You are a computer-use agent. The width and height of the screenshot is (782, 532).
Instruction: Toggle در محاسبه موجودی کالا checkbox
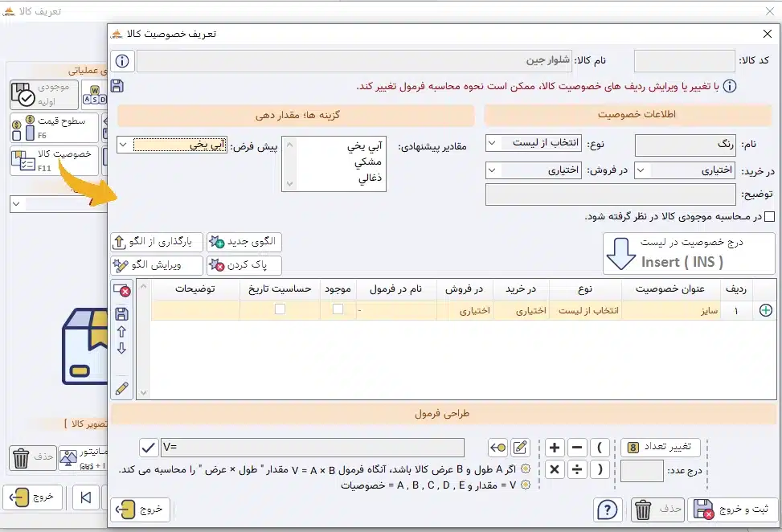tap(769, 216)
